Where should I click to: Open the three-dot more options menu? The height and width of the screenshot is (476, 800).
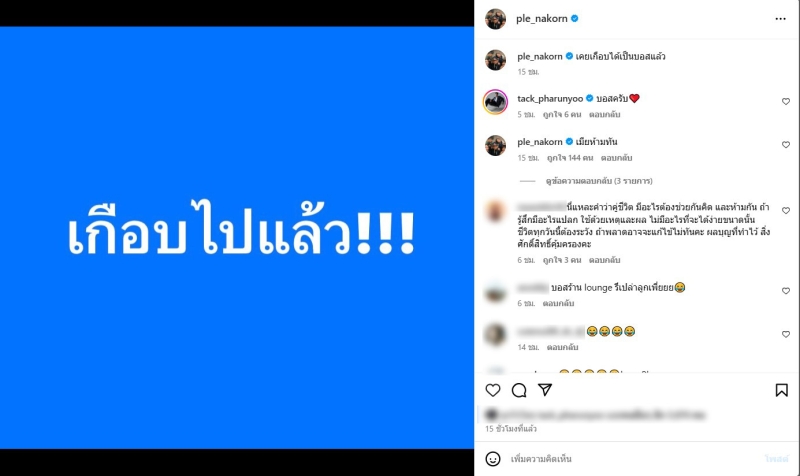click(780, 19)
